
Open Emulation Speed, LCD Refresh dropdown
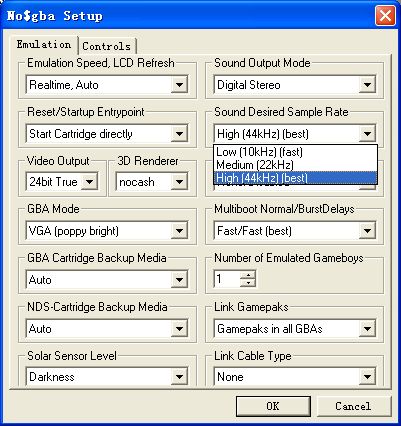pyautogui.click(x=179, y=85)
